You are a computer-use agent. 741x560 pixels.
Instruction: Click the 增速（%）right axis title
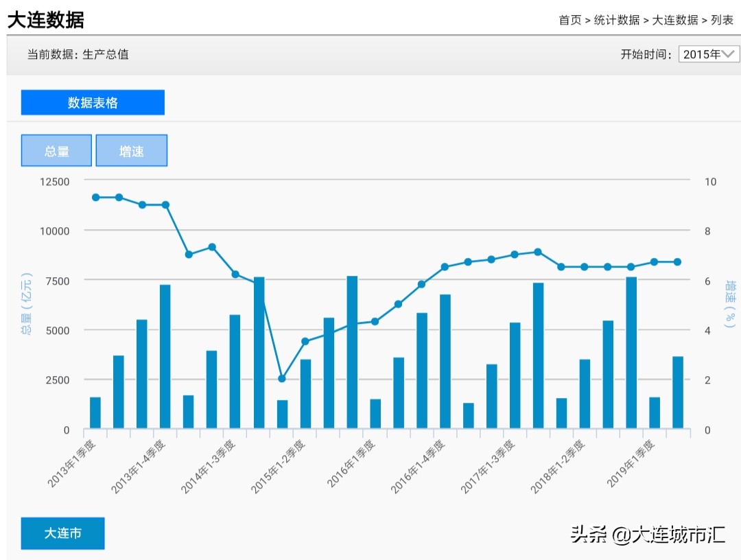[x=730, y=304]
